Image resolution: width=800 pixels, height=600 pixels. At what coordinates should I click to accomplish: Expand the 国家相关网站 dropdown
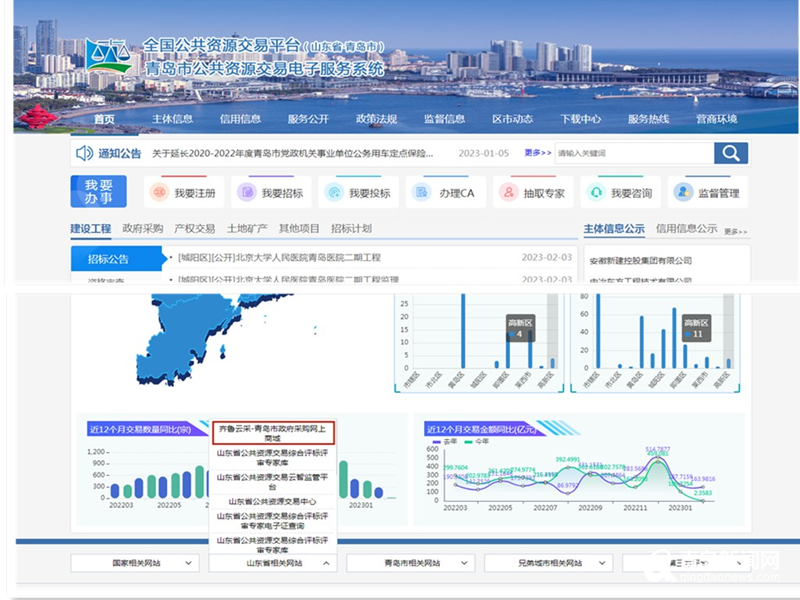[x=135, y=564]
